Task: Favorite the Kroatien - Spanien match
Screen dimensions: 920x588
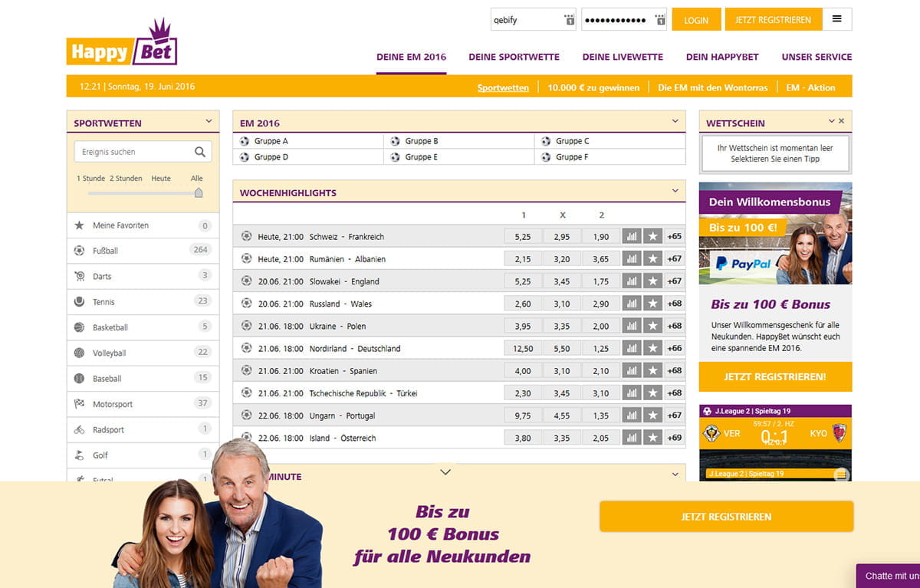Action: coord(652,370)
